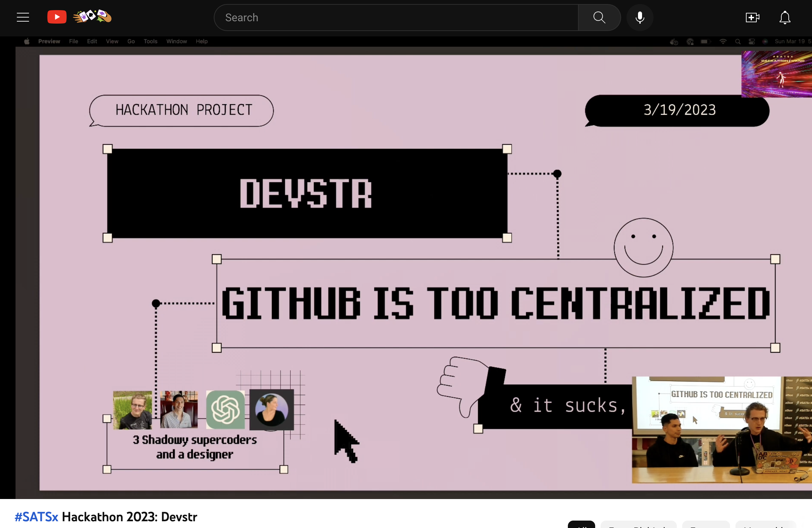Open the Tools menu in recorded menu bar
Screen dimensions: 812x528
(150, 41)
